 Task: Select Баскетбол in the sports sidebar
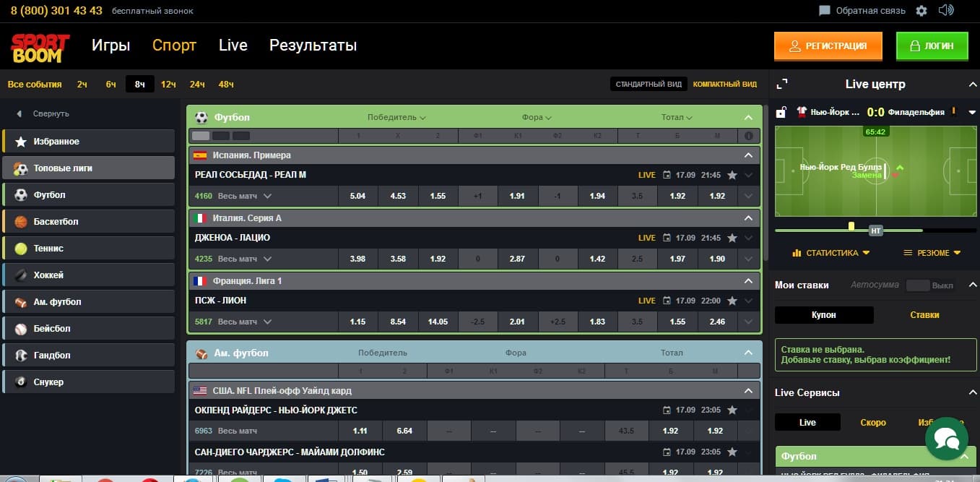(89, 222)
